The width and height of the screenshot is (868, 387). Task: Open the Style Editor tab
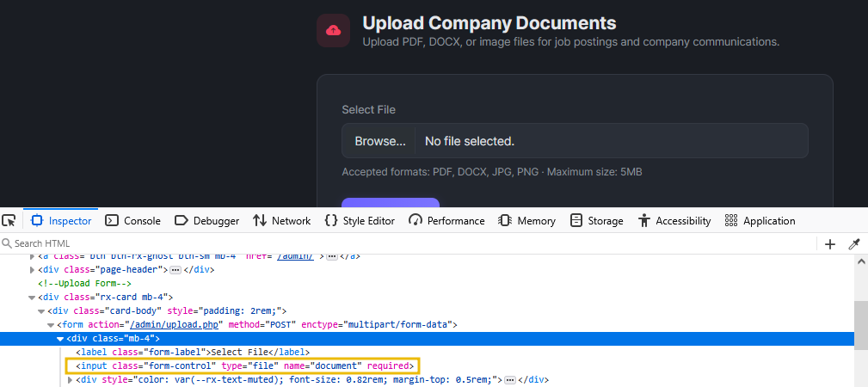[360, 221]
